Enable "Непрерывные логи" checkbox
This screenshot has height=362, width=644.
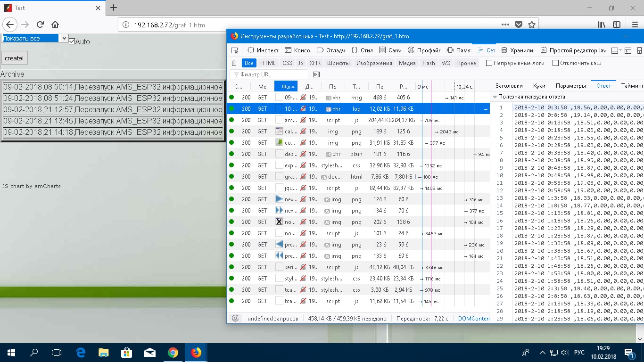(489, 63)
